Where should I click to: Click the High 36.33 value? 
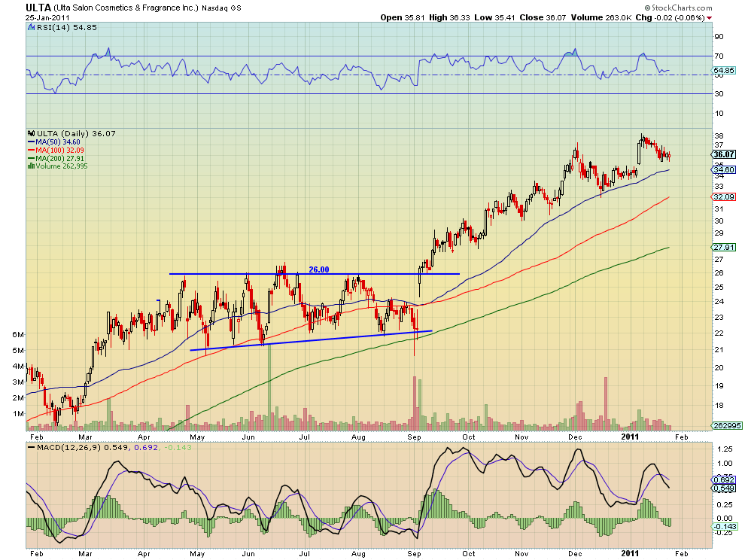click(x=449, y=17)
